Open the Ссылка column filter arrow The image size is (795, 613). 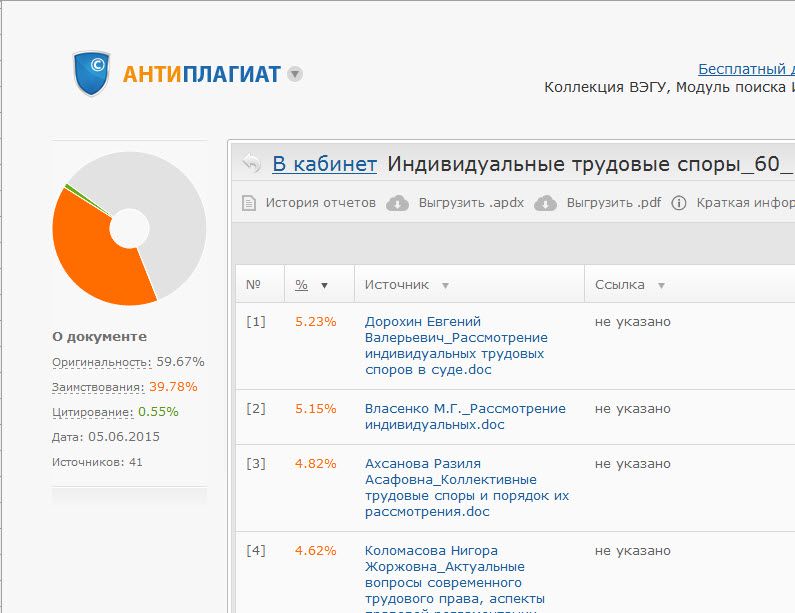click(x=661, y=285)
